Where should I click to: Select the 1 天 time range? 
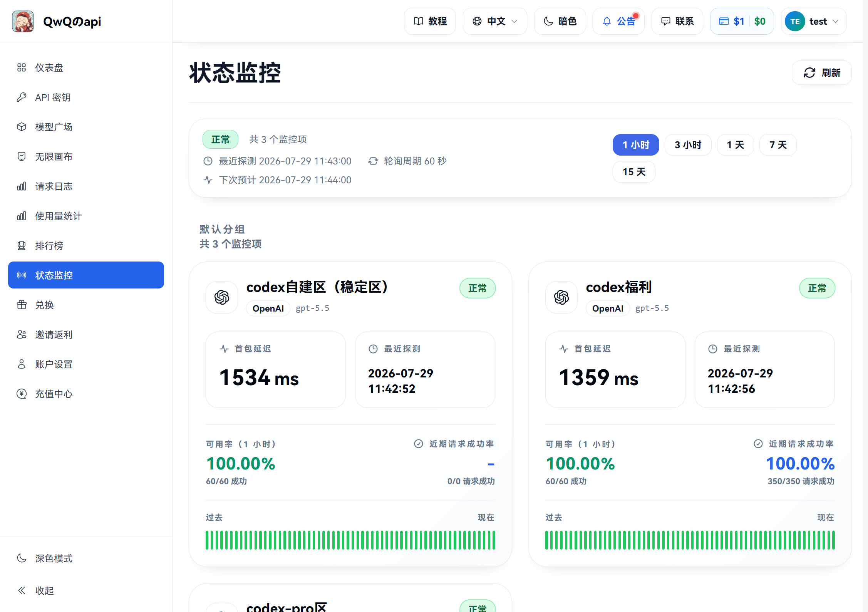pyautogui.click(x=735, y=145)
